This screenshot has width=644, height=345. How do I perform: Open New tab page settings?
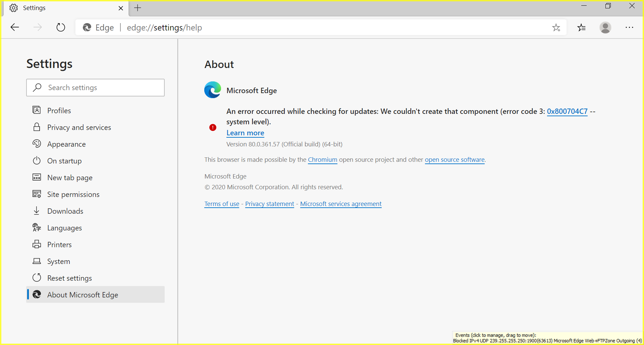[95, 177]
